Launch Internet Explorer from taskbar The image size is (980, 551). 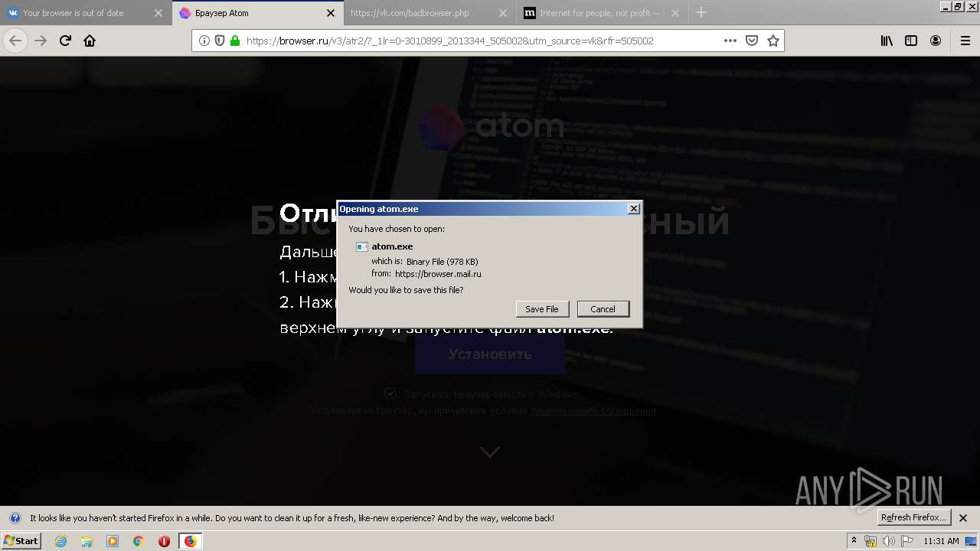point(61,541)
